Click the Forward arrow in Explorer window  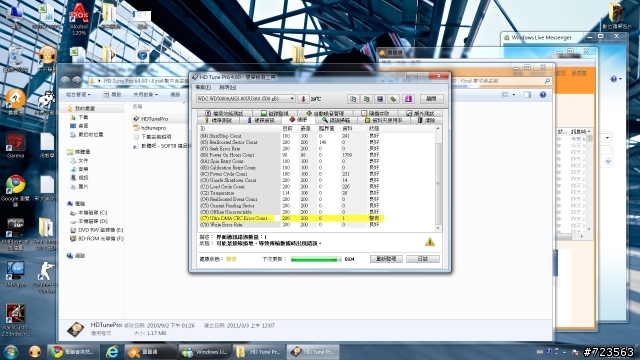point(77,81)
